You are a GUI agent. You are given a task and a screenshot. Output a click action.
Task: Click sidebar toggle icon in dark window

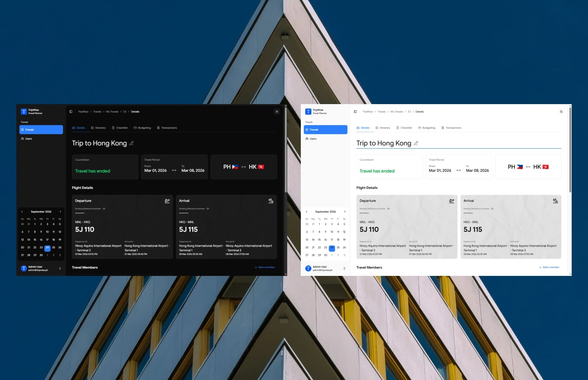[71, 112]
